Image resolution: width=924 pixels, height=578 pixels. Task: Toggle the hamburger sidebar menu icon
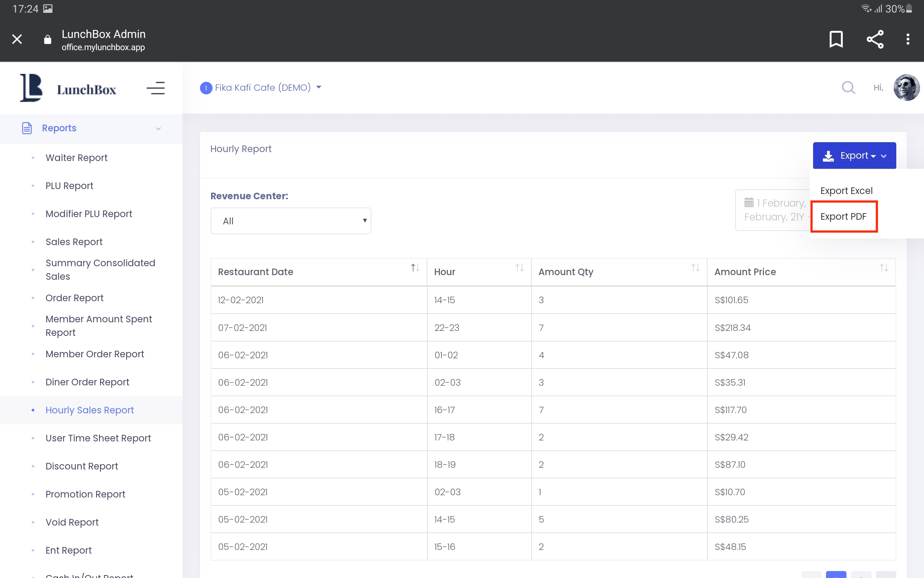155,88
